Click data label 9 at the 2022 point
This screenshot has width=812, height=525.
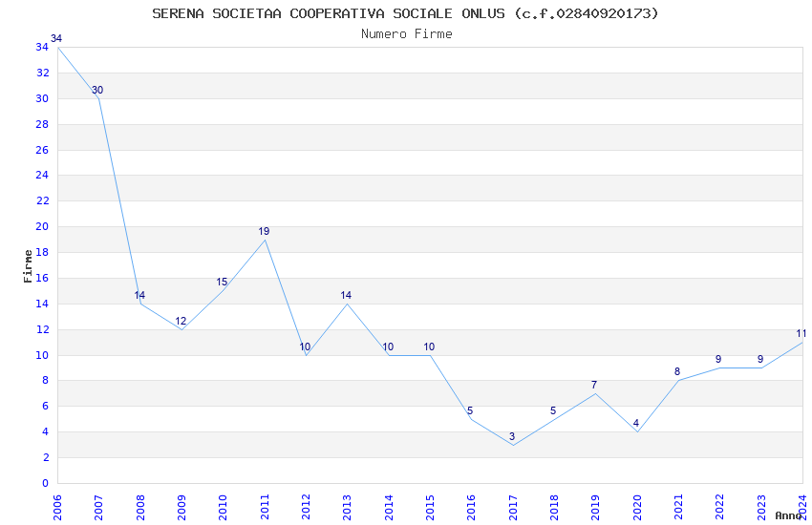tap(718, 360)
